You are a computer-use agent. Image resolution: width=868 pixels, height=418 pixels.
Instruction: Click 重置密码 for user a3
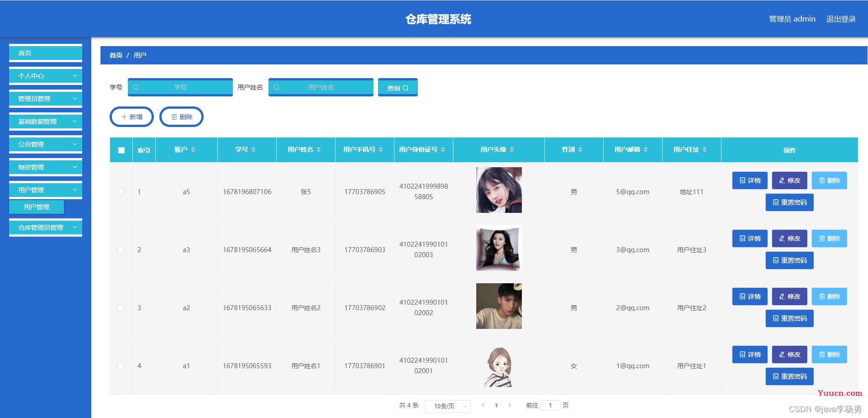tap(789, 260)
